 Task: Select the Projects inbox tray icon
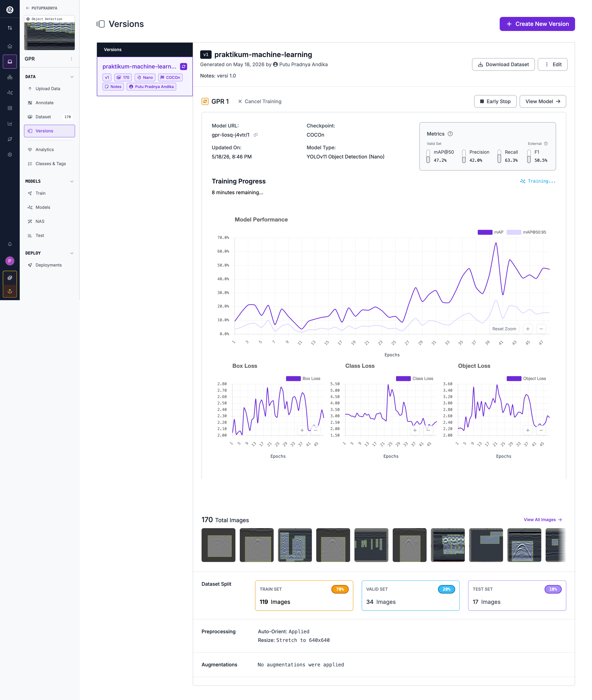pyautogui.click(x=10, y=62)
